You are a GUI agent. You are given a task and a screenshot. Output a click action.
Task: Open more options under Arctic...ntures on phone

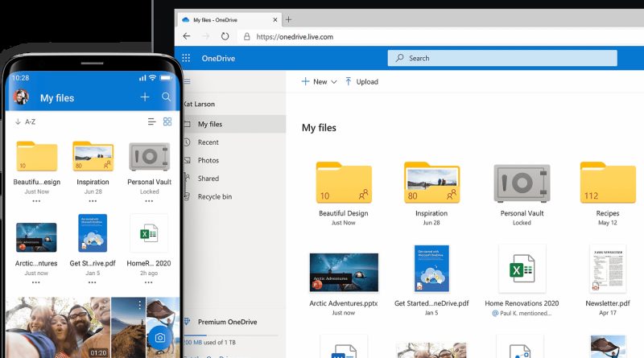[x=36, y=282]
